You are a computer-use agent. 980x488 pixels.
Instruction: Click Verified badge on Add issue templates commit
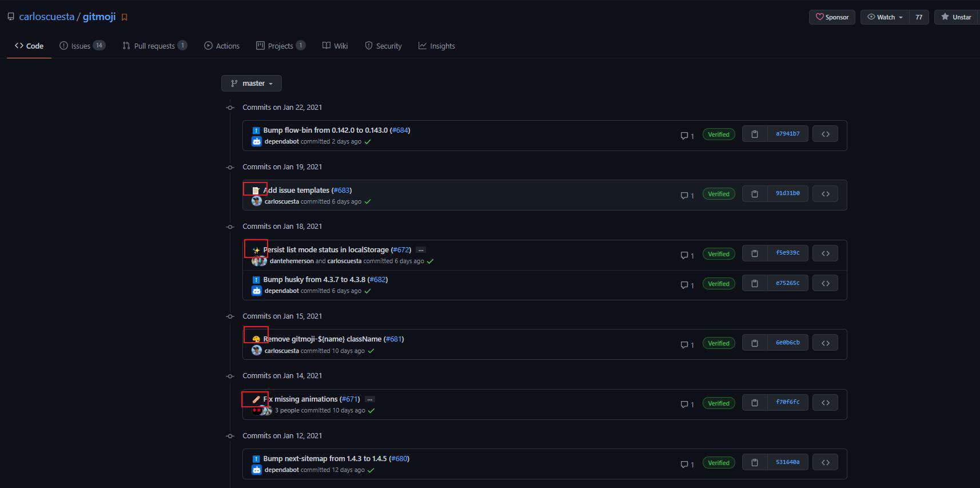pyautogui.click(x=719, y=194)
